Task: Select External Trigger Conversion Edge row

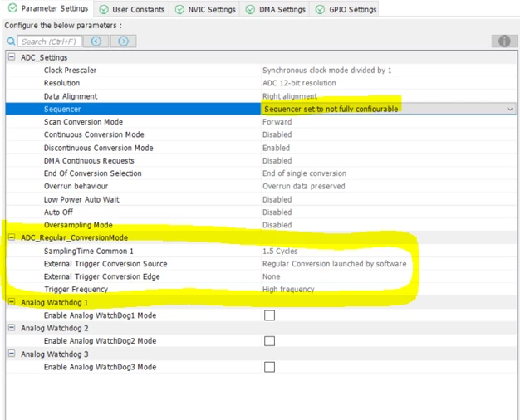Action: tap(261, 276)
